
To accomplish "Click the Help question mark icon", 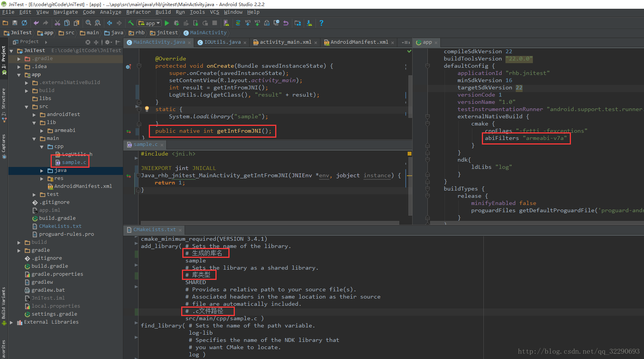I will coord(321,23).
